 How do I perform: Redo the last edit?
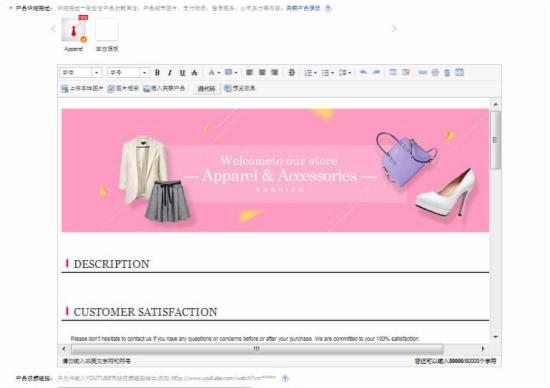click(376, 73)
